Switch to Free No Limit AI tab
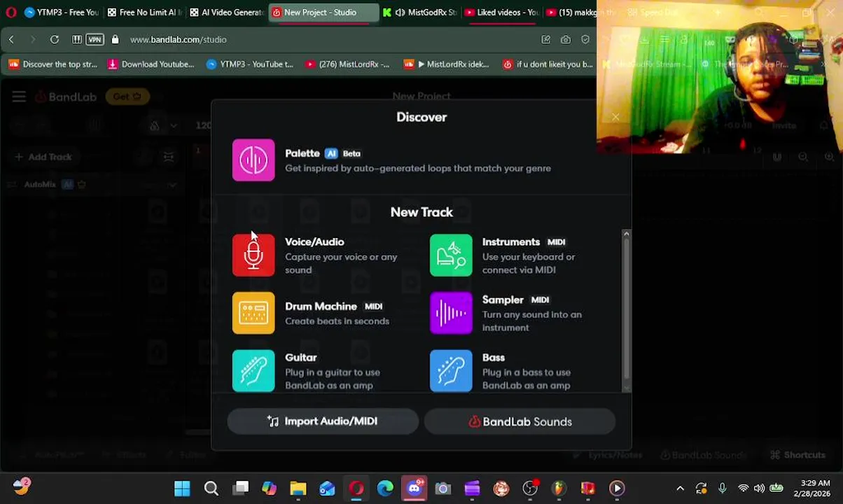This screenshot has width=843, height=504. [144, 13]
